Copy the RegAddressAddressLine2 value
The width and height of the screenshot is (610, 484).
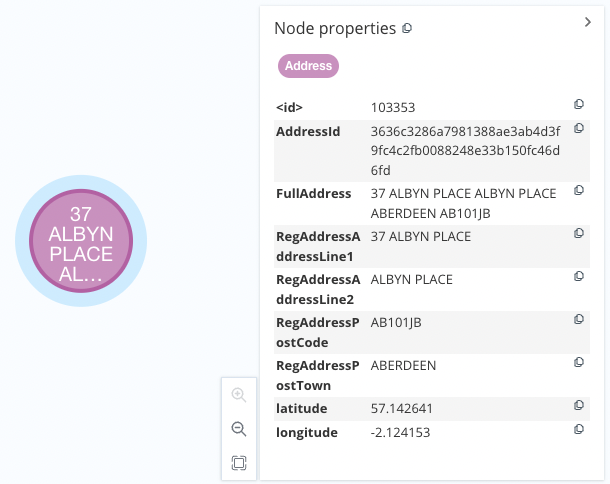[578, 276]
